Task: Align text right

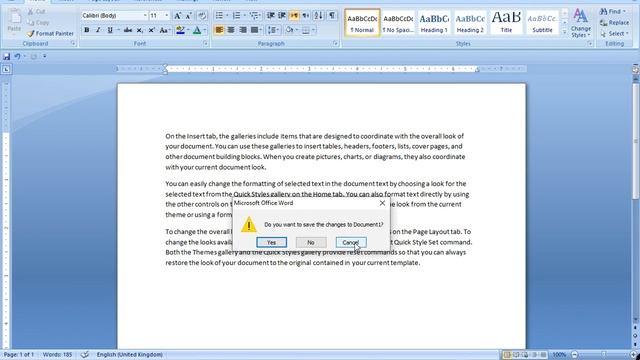Action: click(243, 30)
